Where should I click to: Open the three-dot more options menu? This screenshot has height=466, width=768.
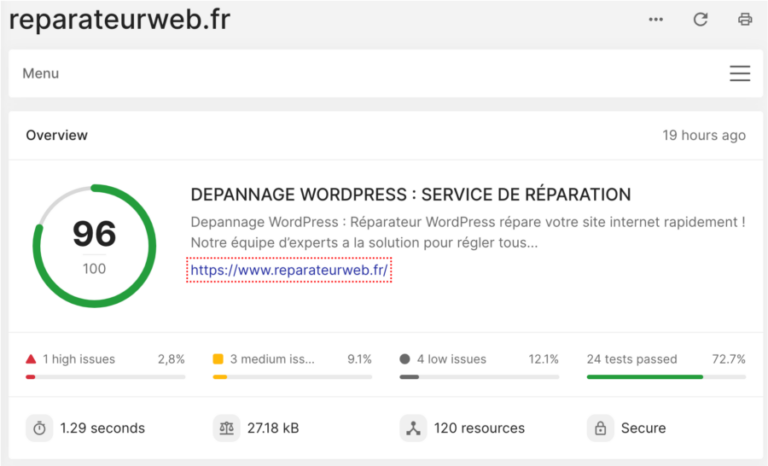coord(656,20)
